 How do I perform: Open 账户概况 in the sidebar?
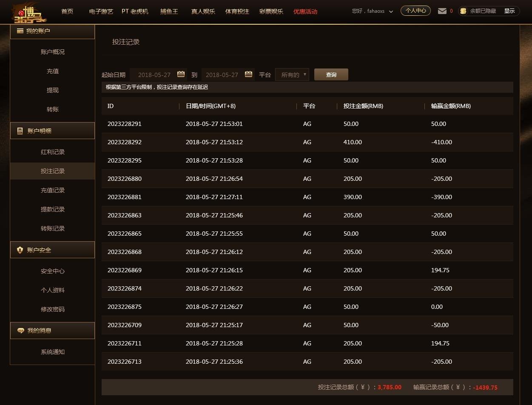(x=53, y=52)
